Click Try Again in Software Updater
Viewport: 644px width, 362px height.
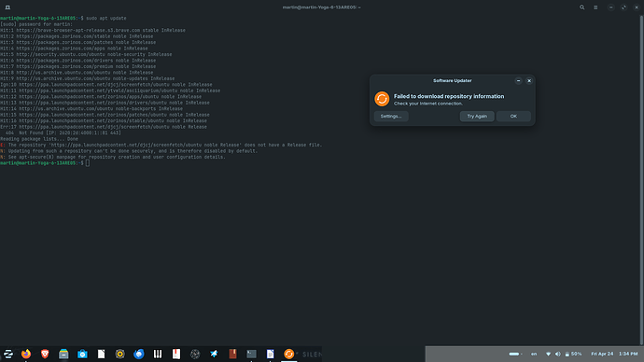(x=477, y=116)
